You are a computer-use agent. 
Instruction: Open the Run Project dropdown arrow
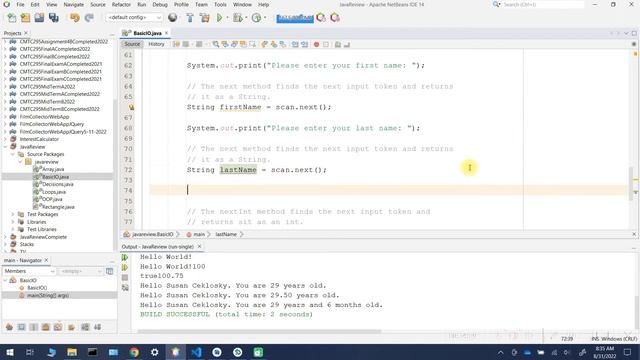coord(227,18)
